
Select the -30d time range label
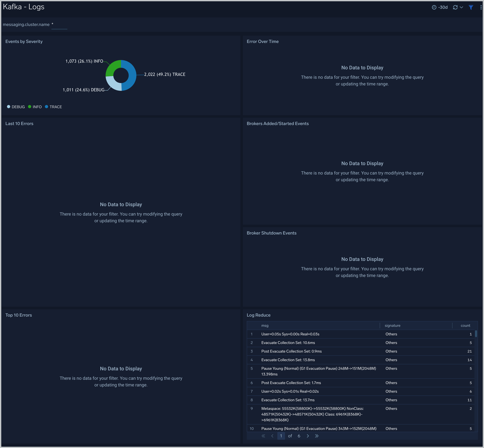click(x=443, y=7)
